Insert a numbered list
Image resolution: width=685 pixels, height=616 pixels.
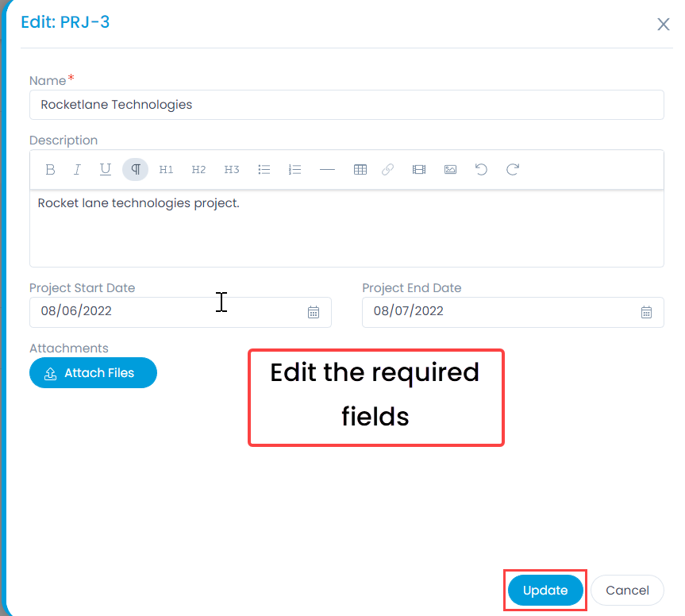click(295, 170)
